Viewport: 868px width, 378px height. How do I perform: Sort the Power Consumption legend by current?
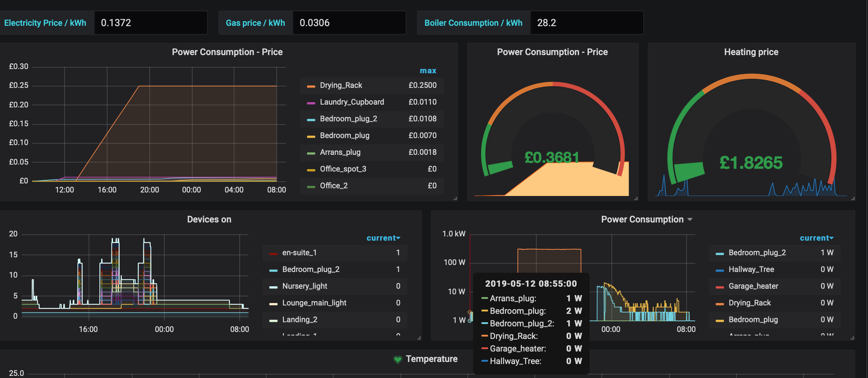pos(816,238)
